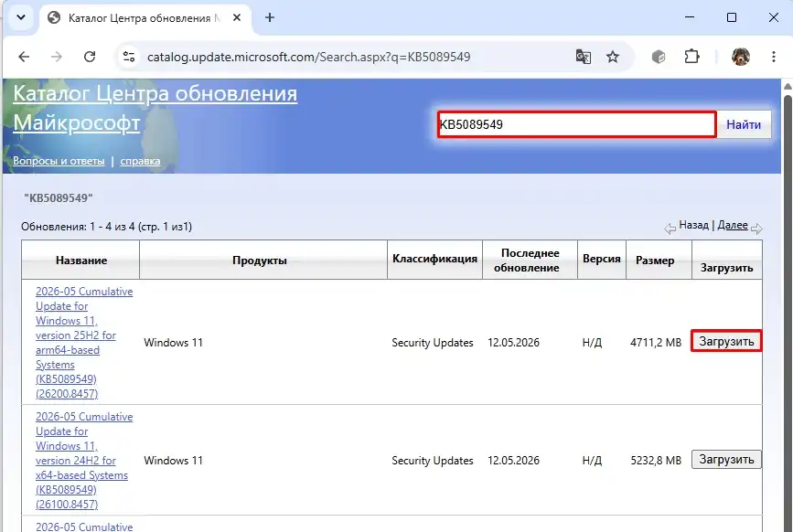Bookmark this page with star icon
The height and width of the screenshot is (532, 793).
(x=613, y=57)
